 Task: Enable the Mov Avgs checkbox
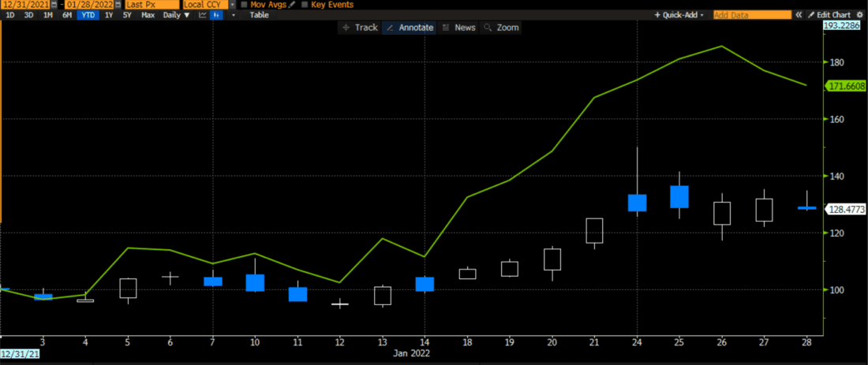[x=244, y=5]
